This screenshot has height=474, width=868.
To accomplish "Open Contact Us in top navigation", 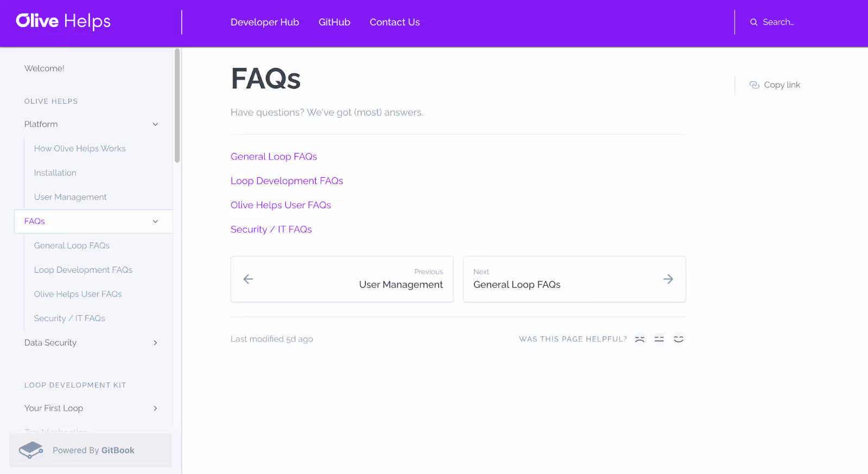I will click(x=394, y=22).
